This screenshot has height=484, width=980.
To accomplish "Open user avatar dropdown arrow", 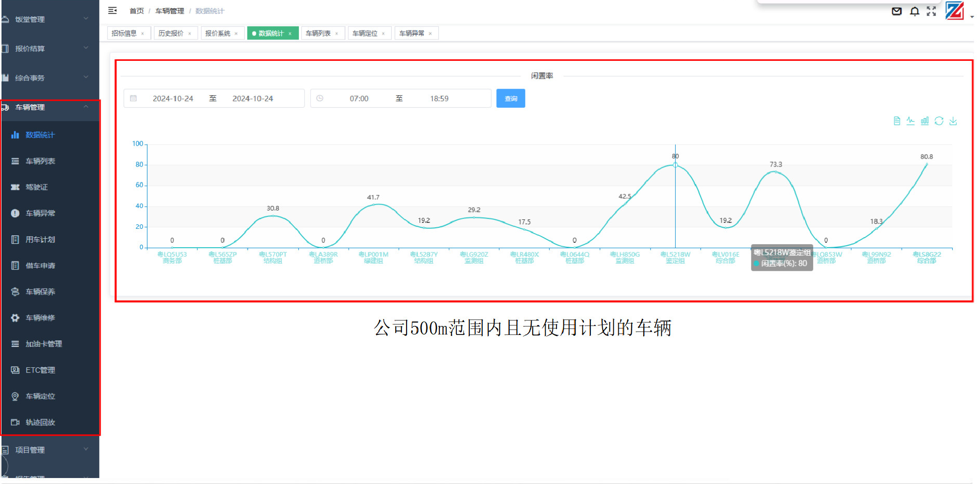I will pos(972,16).
